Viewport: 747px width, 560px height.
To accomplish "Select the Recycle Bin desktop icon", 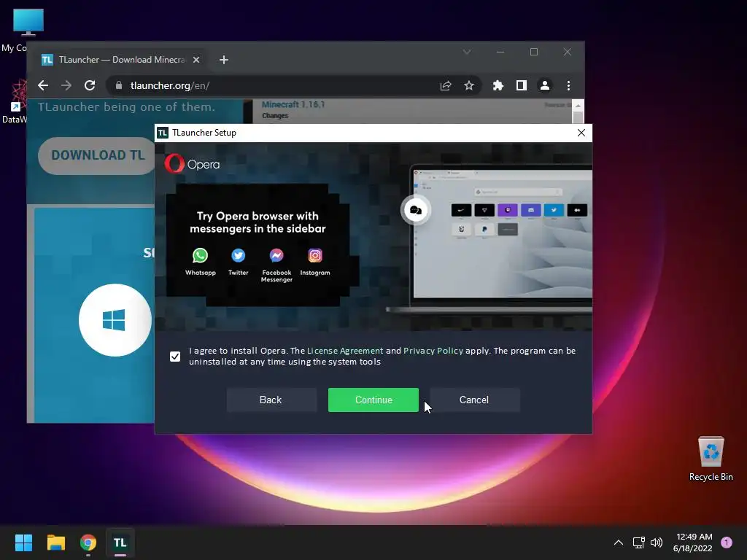I will tap(711, 459).
